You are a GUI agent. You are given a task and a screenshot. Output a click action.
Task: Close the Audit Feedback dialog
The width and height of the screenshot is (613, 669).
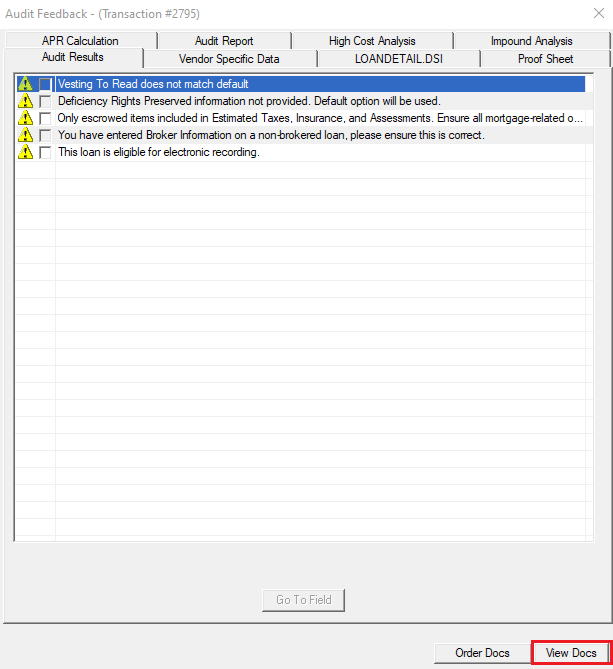pyautogui.click(x=599, y=13)
